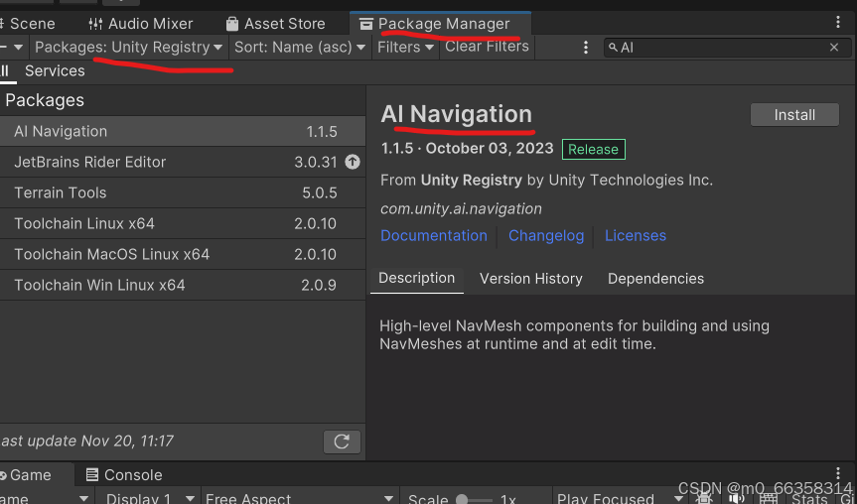
Task: Adjust the Scale slider in Game view
Action: pos(473,499)
